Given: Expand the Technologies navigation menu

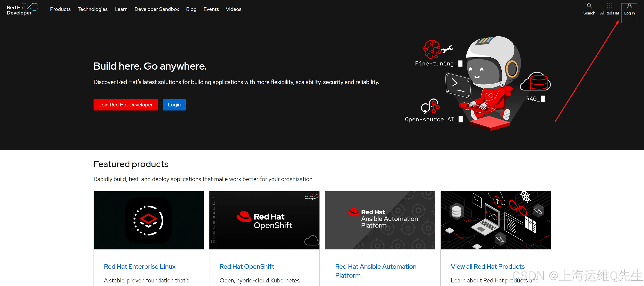Looking at the screenshot, I should [93, 9].
